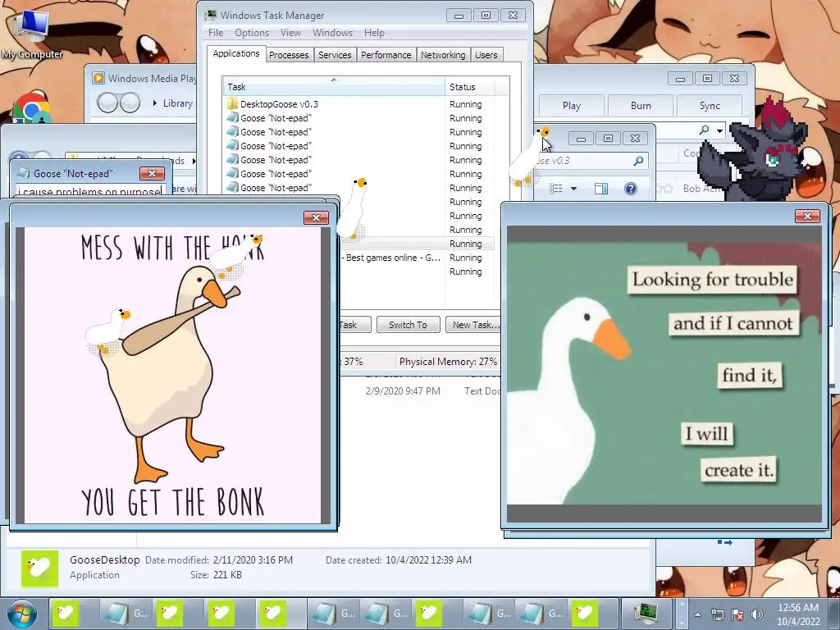Click the Switch To button
Image resolution: width=840 pixels, height=630 pixels.
click(408, 325)
